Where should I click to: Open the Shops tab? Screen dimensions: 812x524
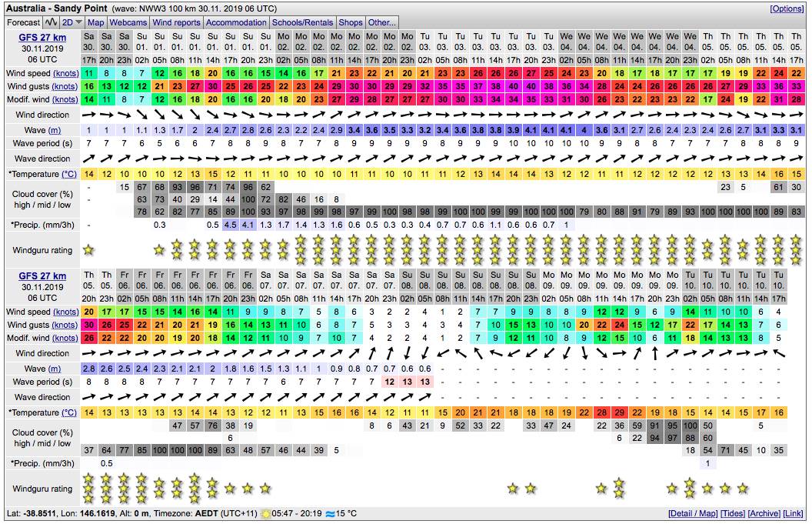(351, 22)
